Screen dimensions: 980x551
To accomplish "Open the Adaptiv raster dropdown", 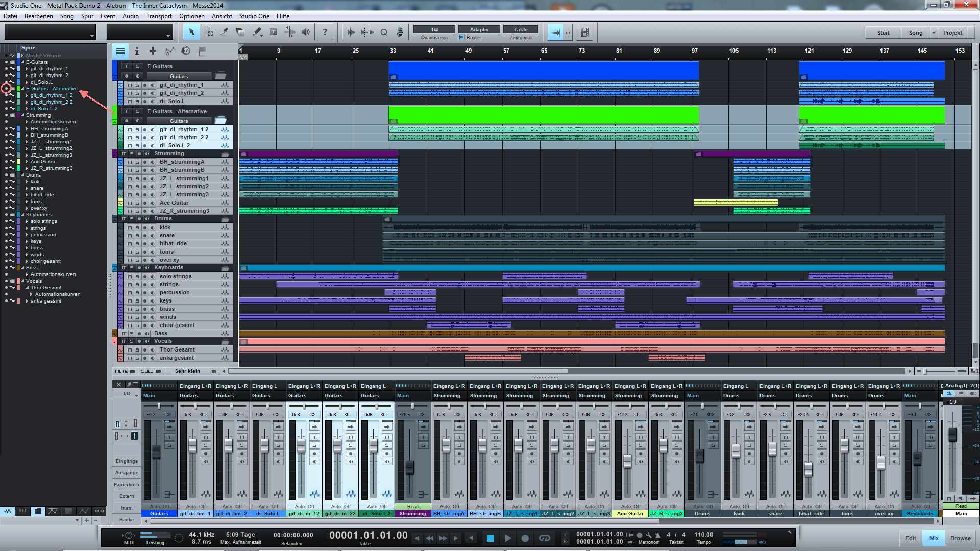I will (x=479, y=30).
